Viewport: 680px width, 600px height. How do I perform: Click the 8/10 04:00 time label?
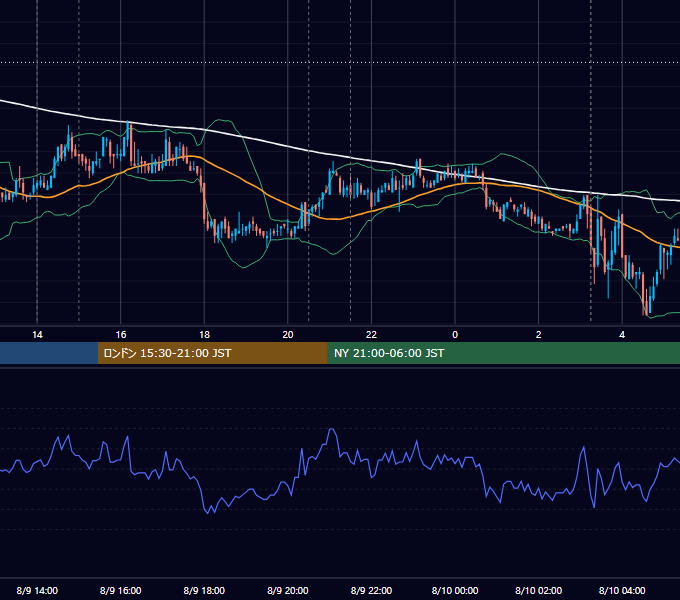622,590
